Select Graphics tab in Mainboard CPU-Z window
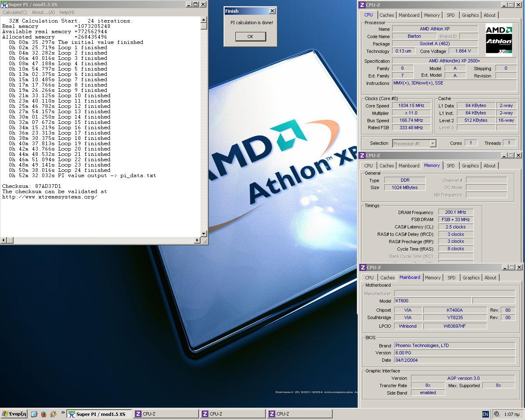Screen dimensions: 525x420 tap(471, 278)
